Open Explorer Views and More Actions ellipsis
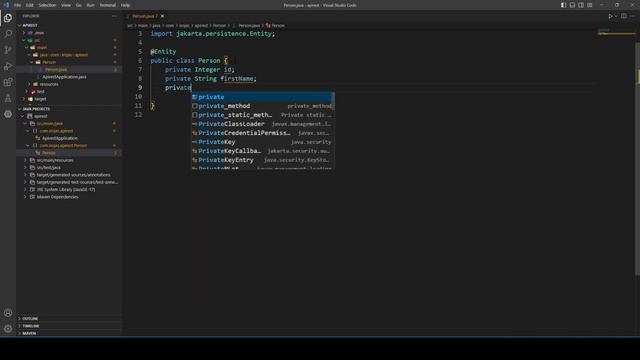This screenshot has width=640, height=360. pyautogui.click(x=114, y=16)
